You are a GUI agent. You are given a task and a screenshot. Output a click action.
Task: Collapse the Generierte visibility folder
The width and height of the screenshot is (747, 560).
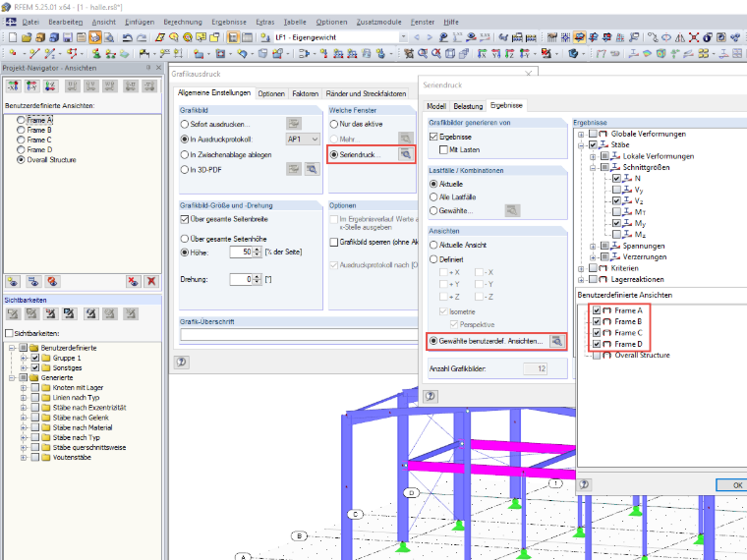(x=12, y=377)
